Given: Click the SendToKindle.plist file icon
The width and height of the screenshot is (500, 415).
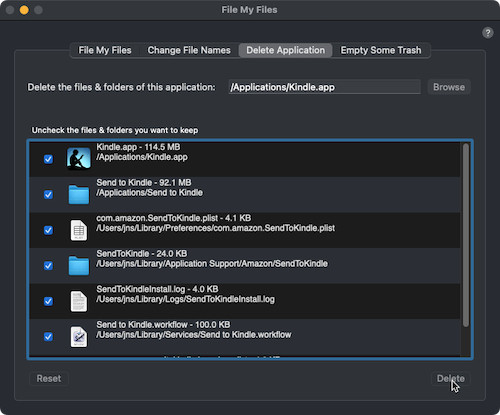Looking at the screenshot, I should 79,230.
